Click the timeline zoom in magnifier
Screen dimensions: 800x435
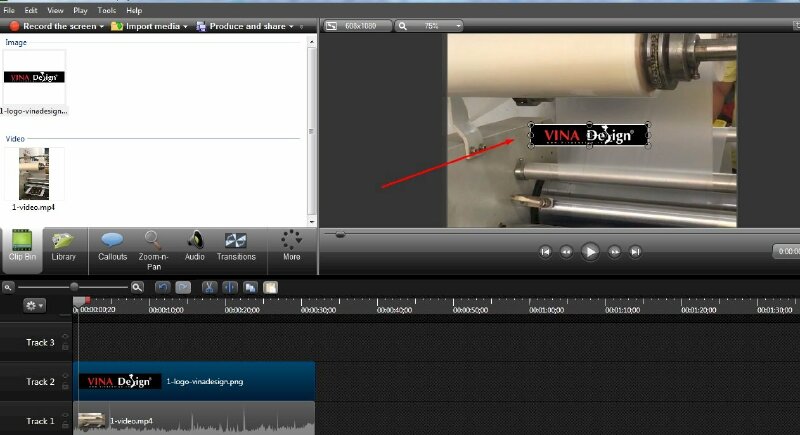[137, 288]
